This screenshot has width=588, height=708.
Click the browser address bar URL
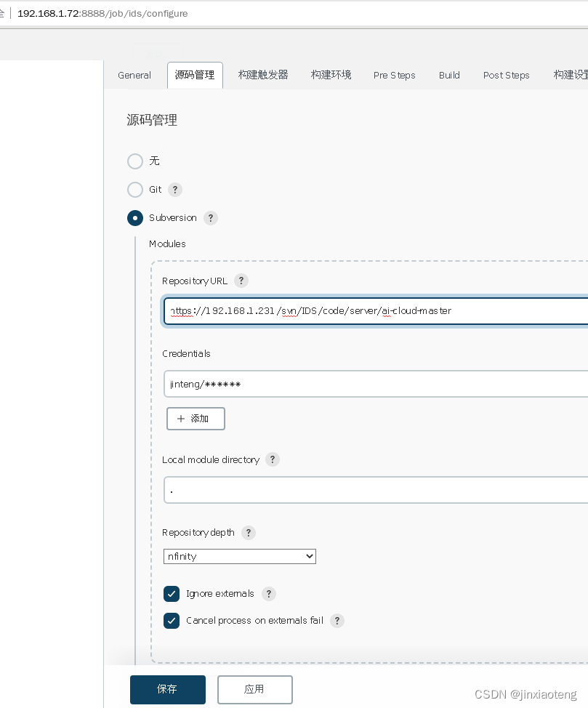[102, 14]
